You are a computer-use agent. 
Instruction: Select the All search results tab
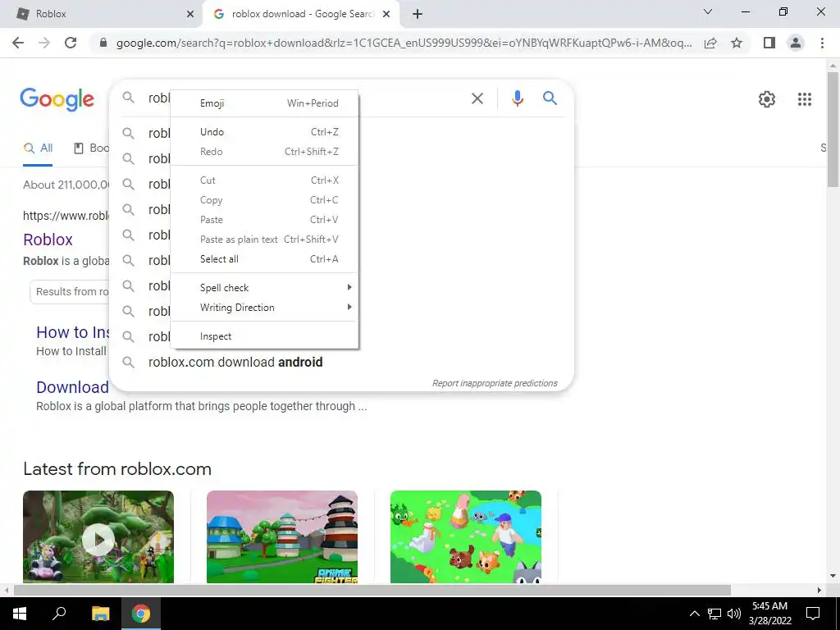[38, 148]
